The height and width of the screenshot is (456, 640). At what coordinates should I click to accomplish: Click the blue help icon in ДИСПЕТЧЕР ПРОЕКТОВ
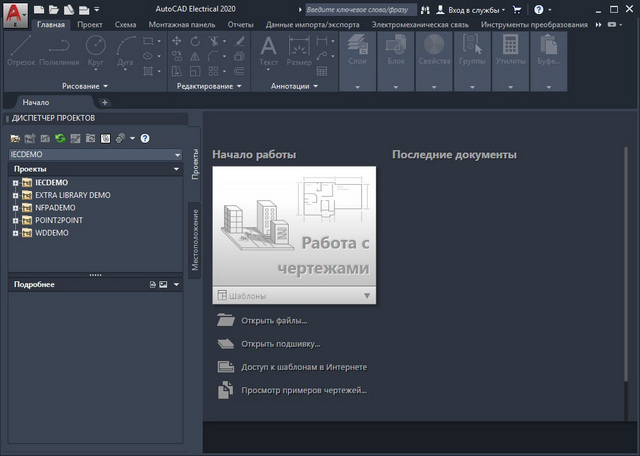coord(146,137)
